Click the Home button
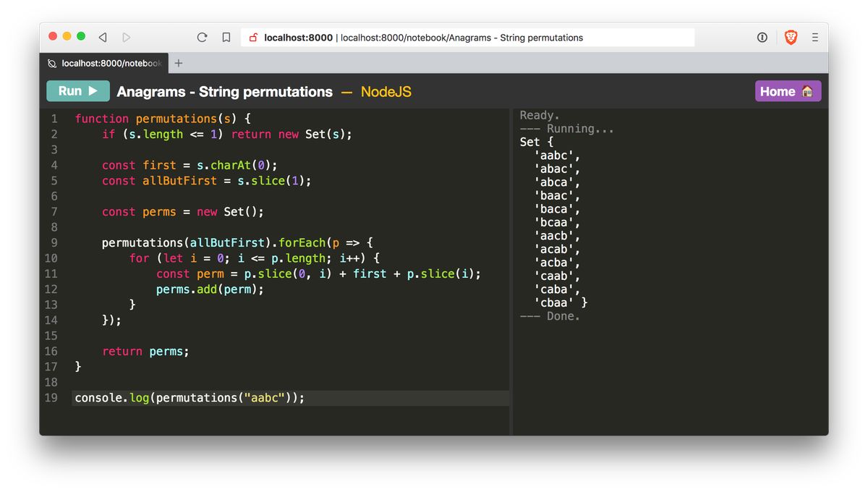Viewport: 868px width, 492px height. (x=788, y=91)
